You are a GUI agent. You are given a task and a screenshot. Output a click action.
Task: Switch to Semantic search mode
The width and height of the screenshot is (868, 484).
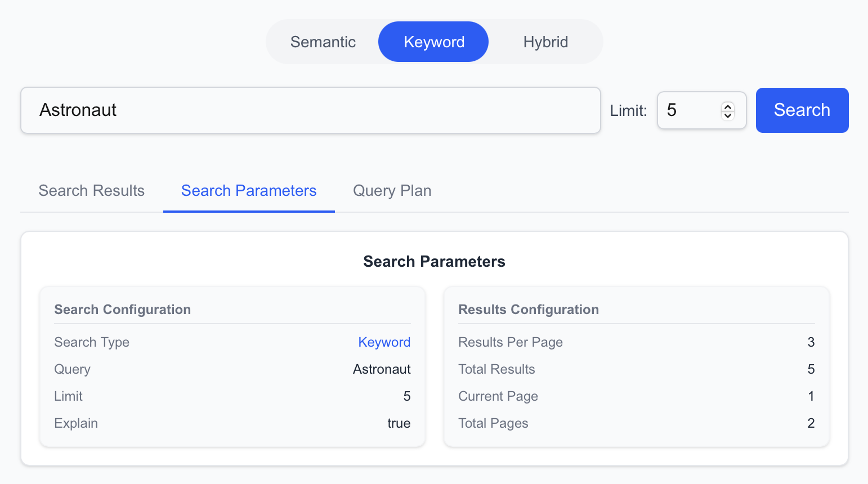pyautogui.click(x=323, y=41)
